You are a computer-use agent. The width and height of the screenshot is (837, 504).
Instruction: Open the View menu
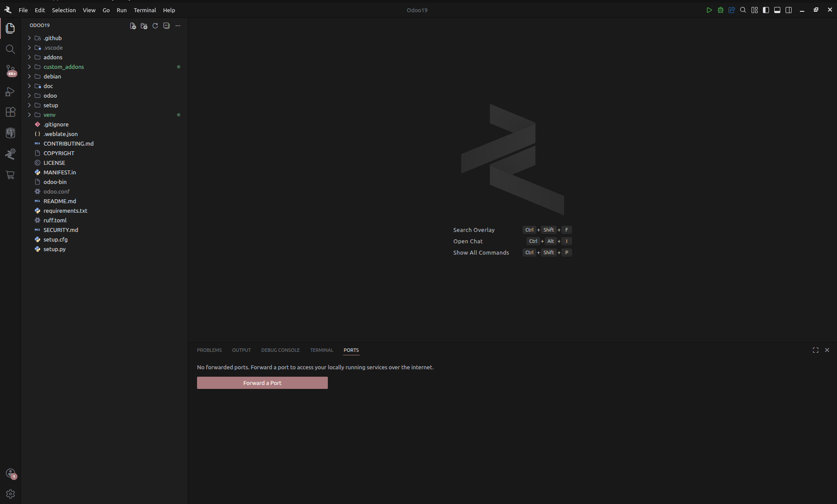click(x=89, y=10)
